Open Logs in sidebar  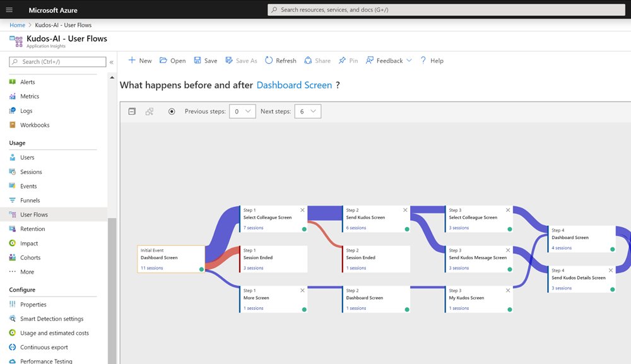coord(26,111)
